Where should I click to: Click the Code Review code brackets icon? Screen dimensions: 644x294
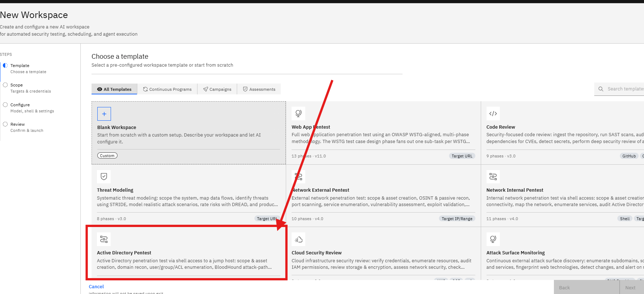click(x=493, y=113)
